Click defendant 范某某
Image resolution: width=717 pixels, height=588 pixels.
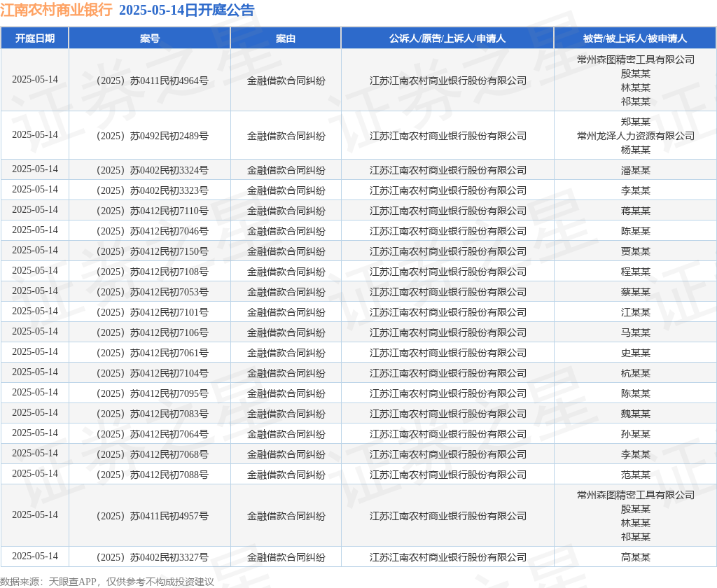[x=636, y=475]
